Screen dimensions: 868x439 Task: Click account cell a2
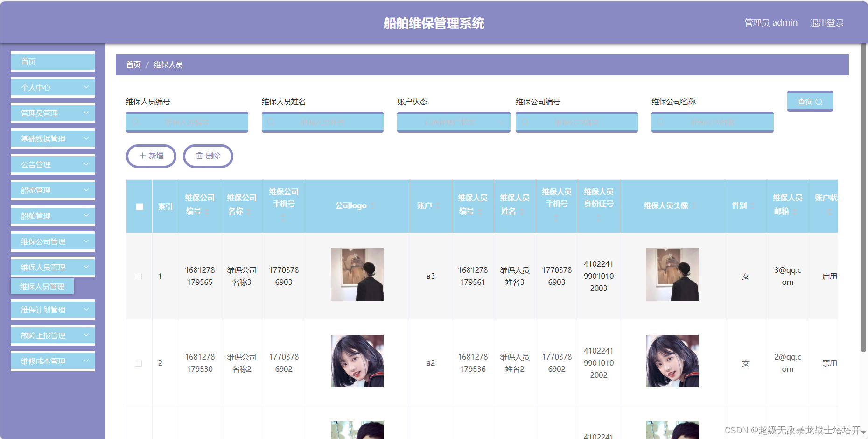tap(431, 363)
